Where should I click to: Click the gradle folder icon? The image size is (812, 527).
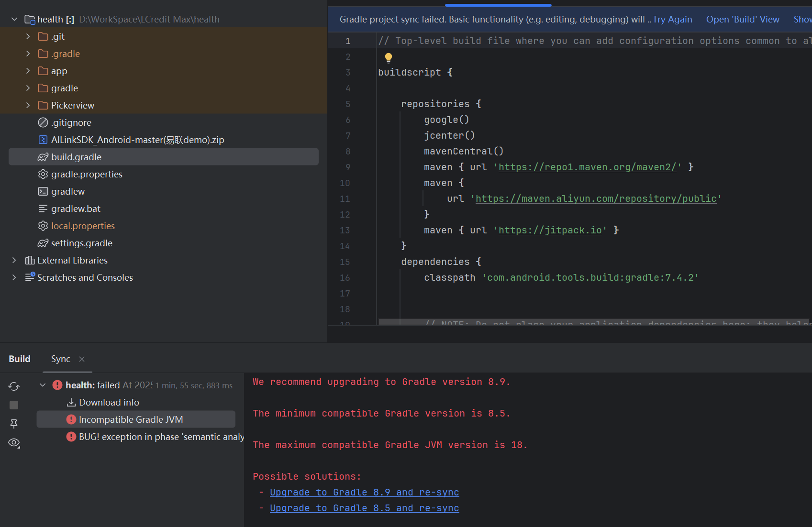(43, 88)
